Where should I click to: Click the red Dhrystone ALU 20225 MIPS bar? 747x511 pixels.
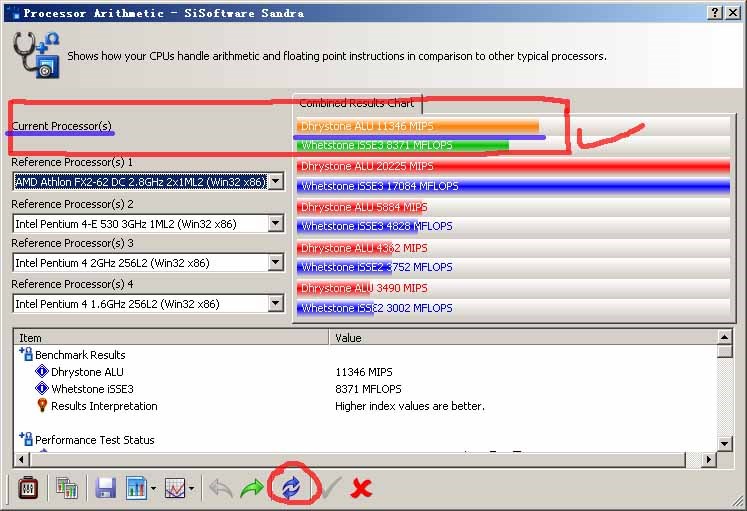click(x=513, y=166)
